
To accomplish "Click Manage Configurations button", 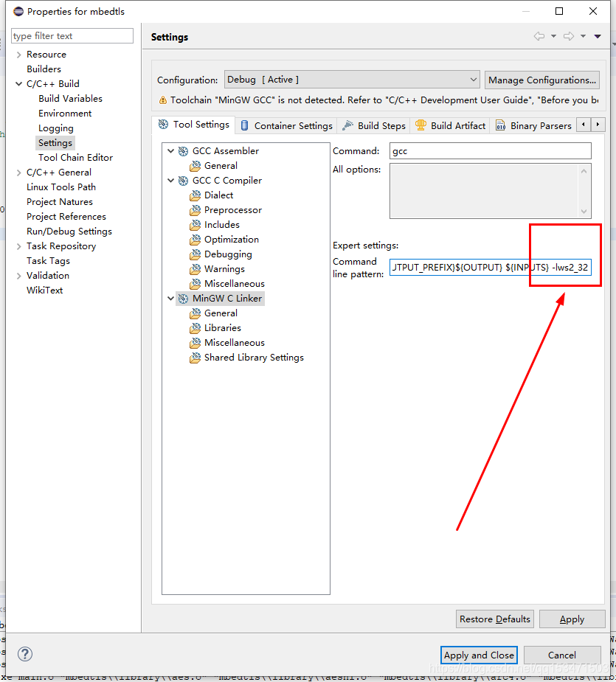I will click(542, 80).
